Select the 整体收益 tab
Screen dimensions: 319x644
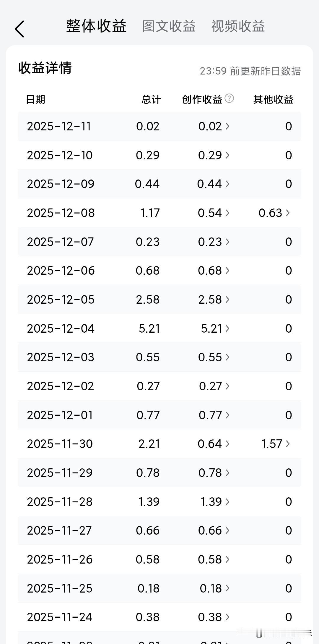pos(96,26)
